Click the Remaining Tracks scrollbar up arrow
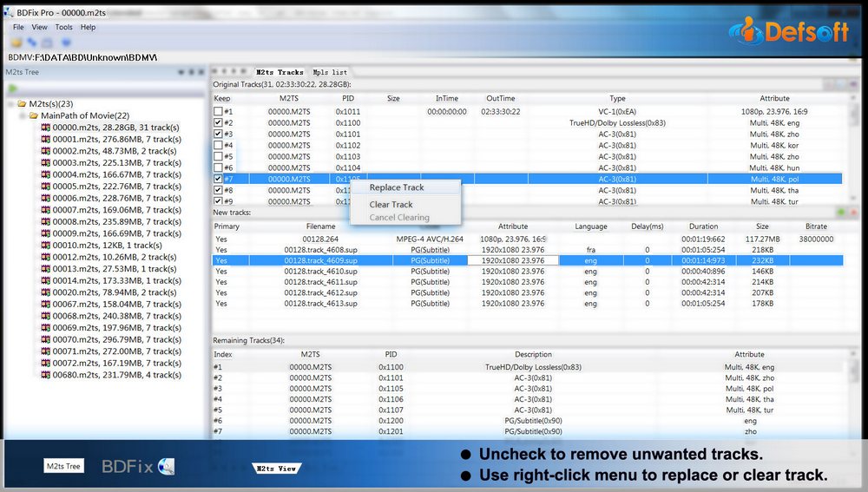 [853, 354]
